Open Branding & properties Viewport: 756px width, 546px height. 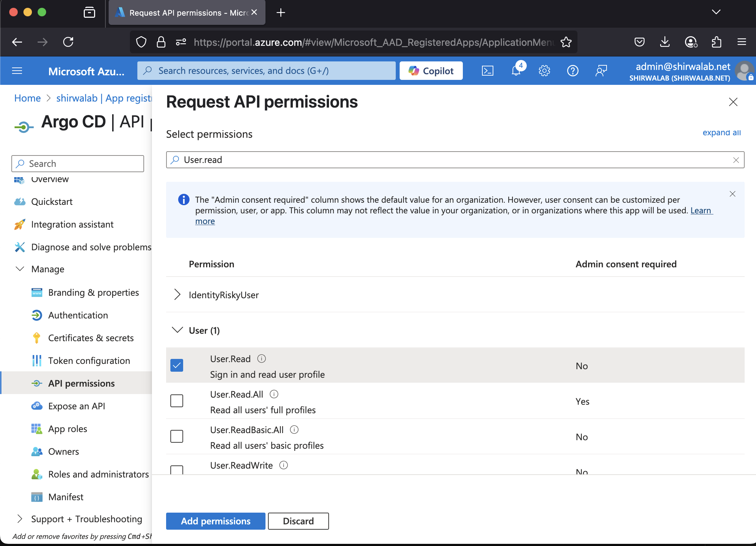pyautogui.click(x=94, y=293)
